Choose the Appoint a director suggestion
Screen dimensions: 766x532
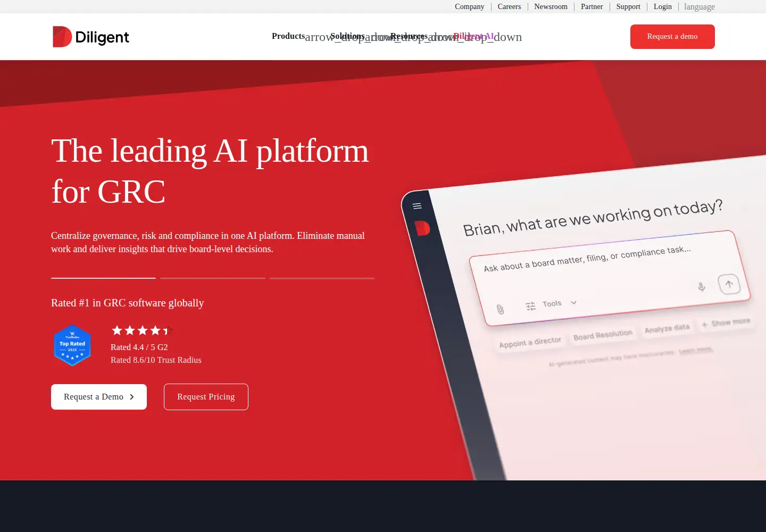(x=530, y=342)
